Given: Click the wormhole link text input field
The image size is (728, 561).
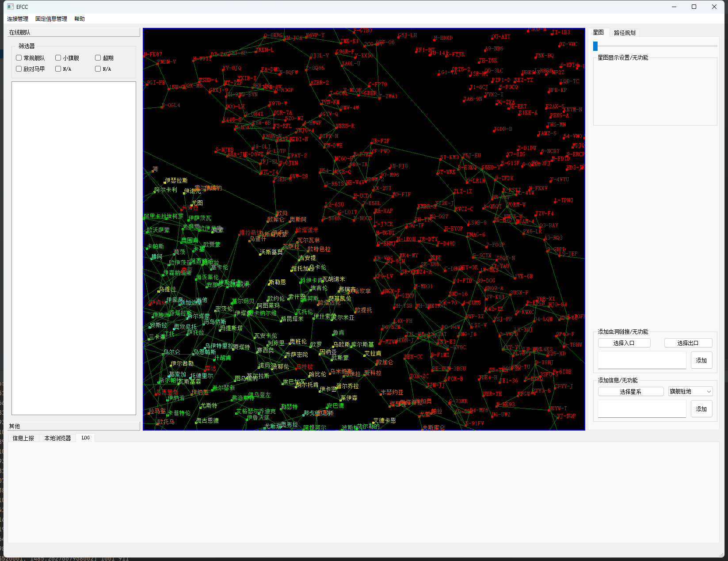Looking at the screenshot, I should (642, 360).
